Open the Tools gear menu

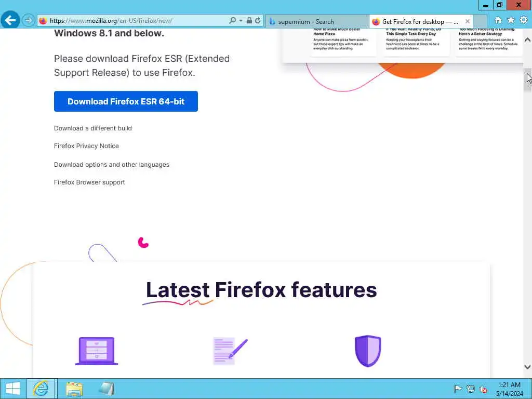coord(524,20)
